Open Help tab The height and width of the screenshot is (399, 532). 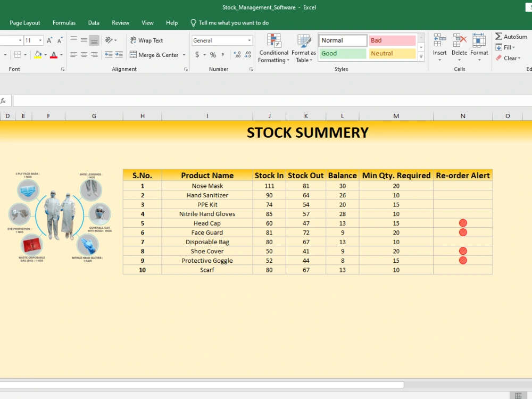pyautogui.click(x=172, y=23)
